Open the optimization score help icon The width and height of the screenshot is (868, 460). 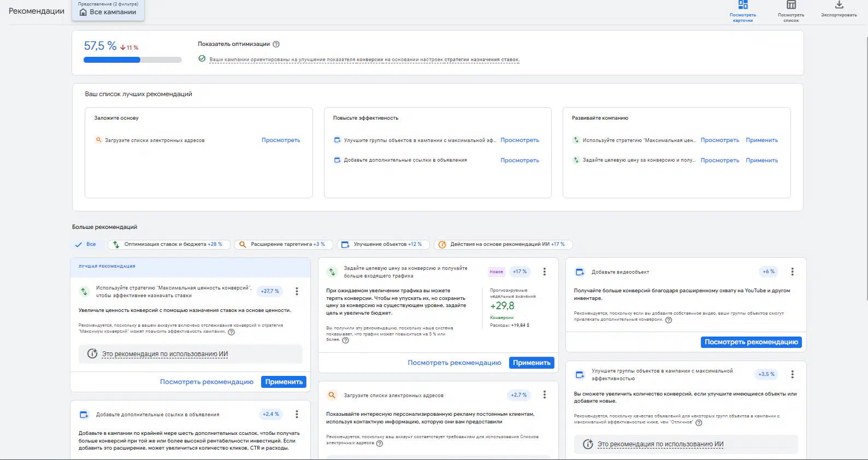point(276,44)
